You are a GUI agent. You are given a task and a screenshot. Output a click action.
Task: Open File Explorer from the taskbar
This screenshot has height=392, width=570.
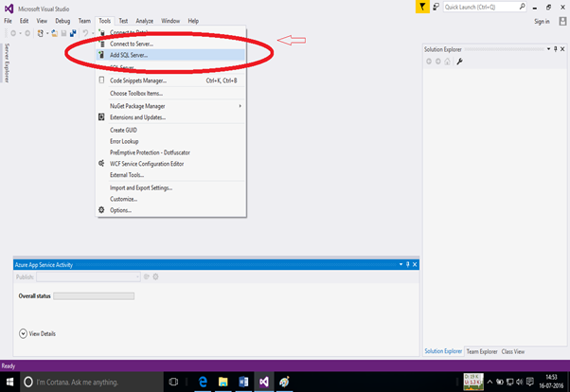coord(223,382)
